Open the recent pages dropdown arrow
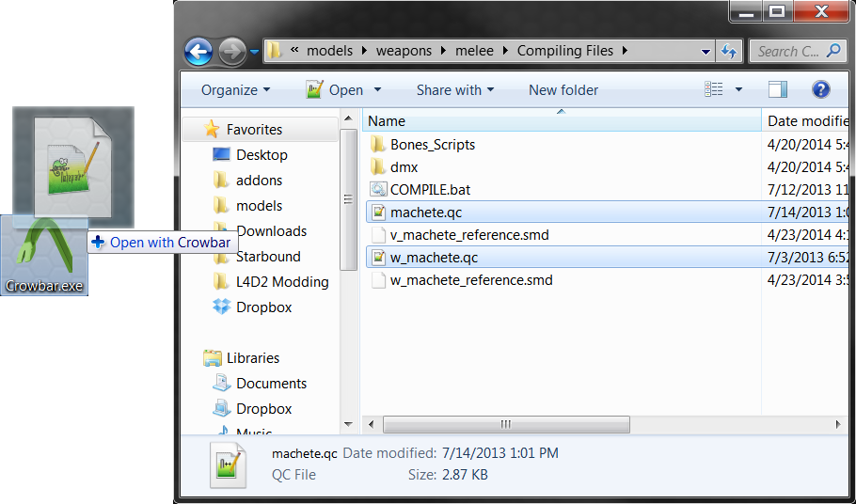Image resolution: width=856 pixels, height=504 pixels. pyautogui.click(x=254, y=52)
